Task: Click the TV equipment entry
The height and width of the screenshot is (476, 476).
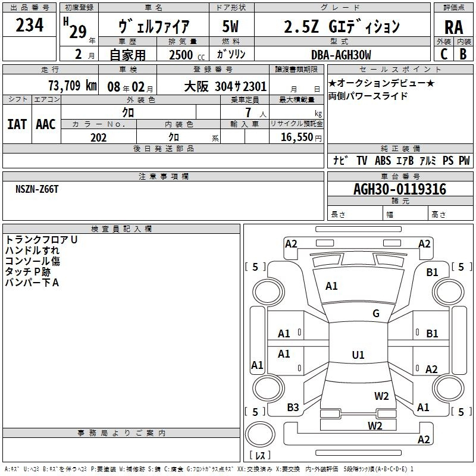Action: (362, 160)
